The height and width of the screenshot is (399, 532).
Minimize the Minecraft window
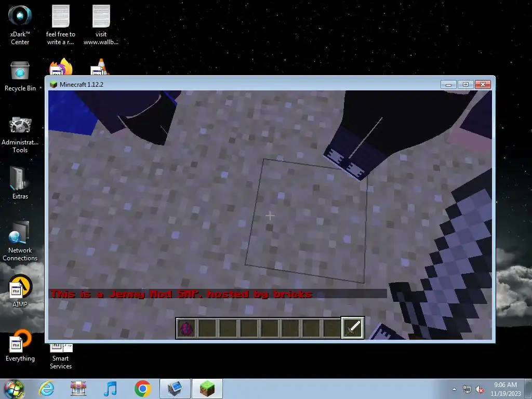pyautogui.click(x=448, y=85)
